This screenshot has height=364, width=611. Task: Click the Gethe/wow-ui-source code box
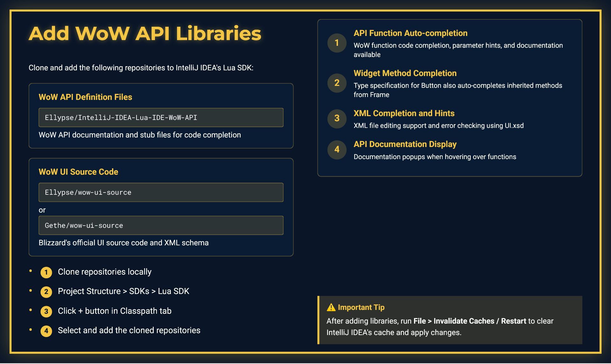(161, 226)
